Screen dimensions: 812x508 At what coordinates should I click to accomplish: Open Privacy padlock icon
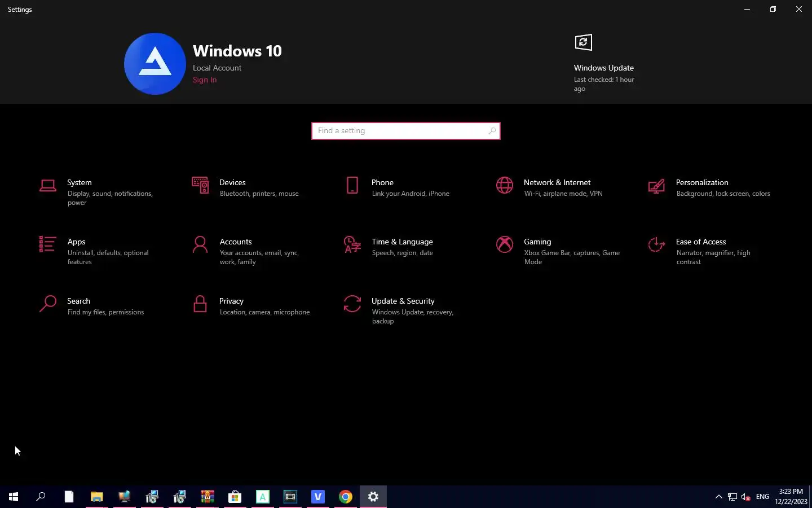(200, 304)
